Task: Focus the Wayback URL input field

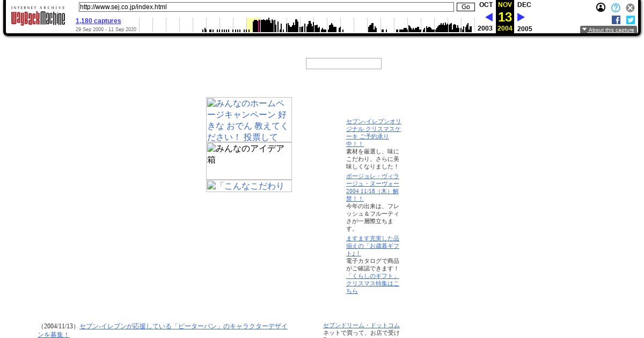Action: 266,7
